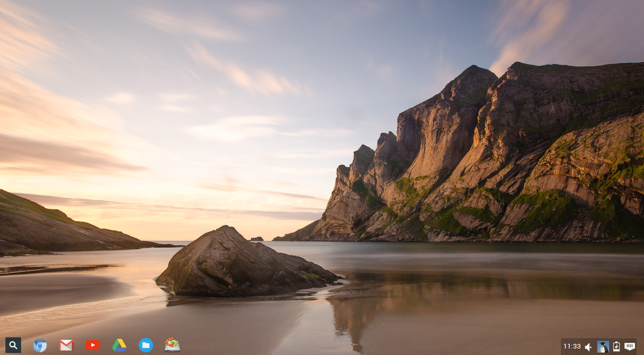Click the large rock on the wallpaper
This screenshot has width=644, height=355.
[246, 263]
